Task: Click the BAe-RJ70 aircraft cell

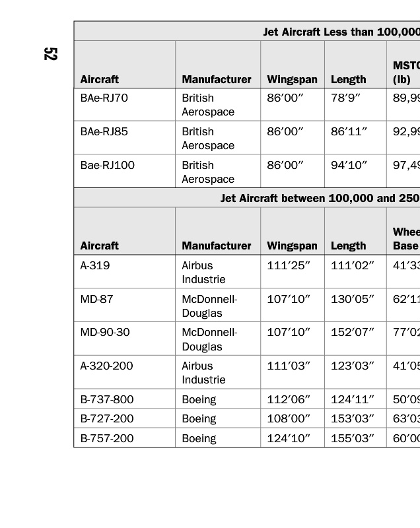Action: point(104,98)
